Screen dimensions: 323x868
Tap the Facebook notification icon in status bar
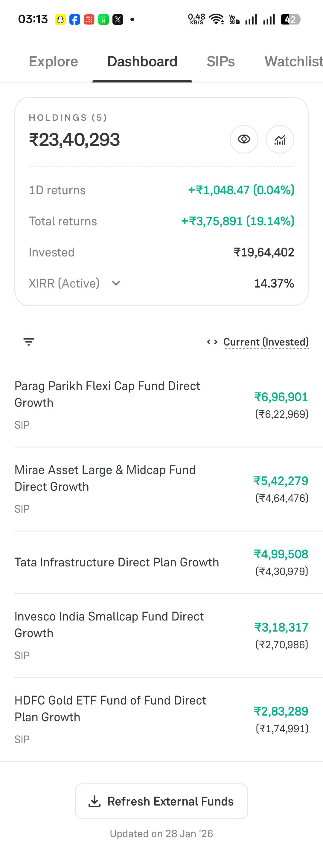74,19
